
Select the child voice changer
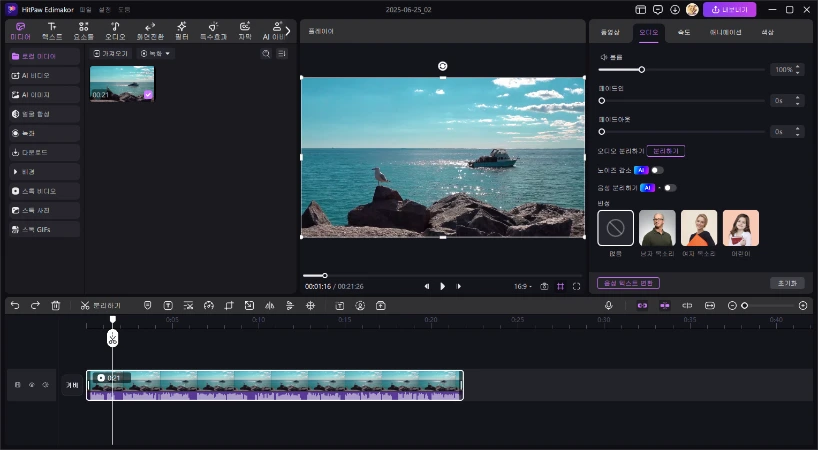click(741, 228)
